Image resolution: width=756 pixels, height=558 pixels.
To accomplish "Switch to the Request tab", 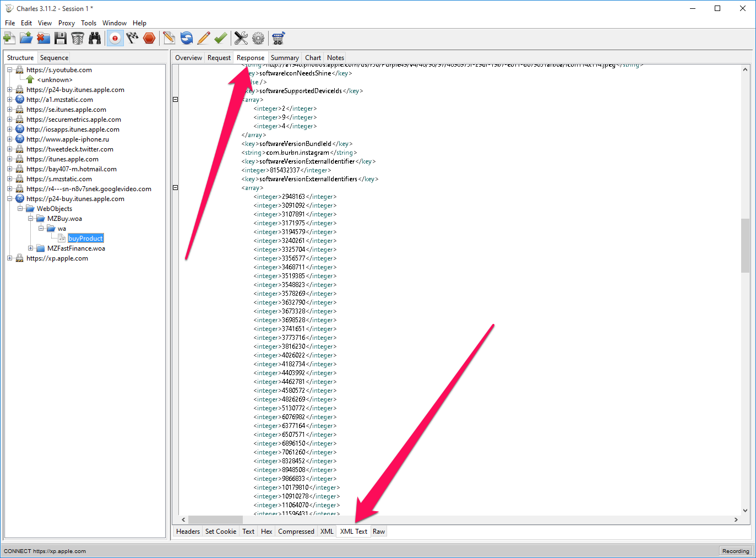I will 219,58.
